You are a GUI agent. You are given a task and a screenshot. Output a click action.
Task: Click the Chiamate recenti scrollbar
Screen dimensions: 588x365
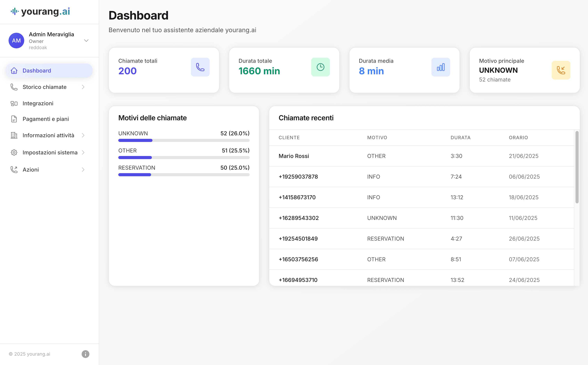point(577,167)
